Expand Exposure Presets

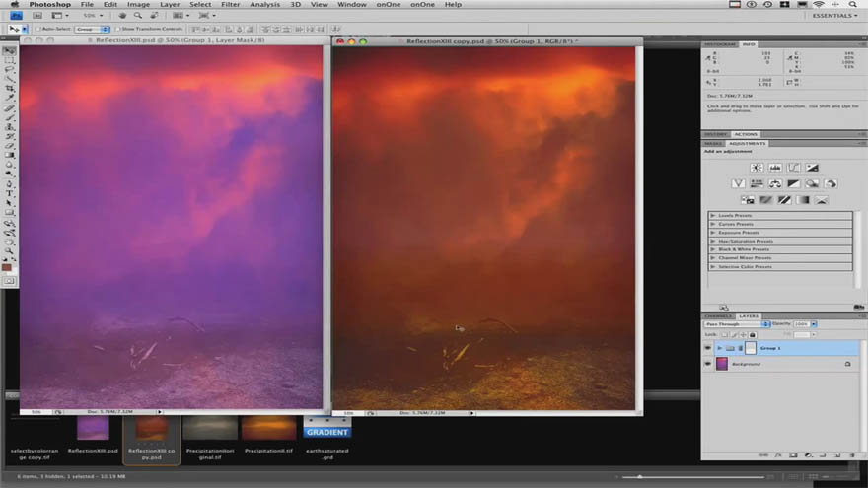pyautogui.click(x=713, y=233)
